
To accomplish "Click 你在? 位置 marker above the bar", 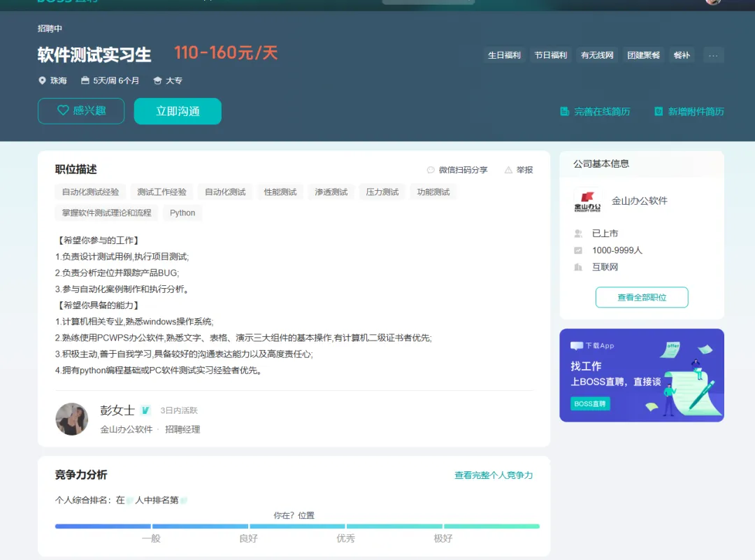I will tap(294, 515).
